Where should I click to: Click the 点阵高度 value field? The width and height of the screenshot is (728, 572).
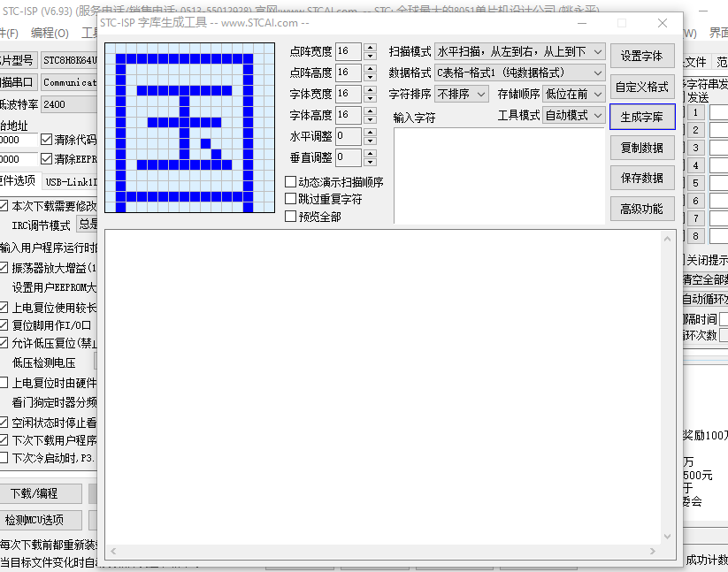click(349, 72)
